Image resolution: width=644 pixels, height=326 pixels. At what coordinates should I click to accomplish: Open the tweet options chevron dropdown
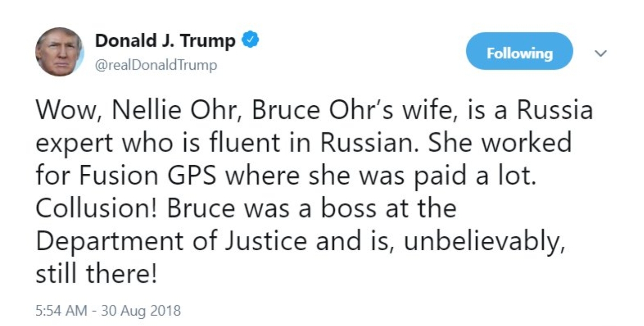[601, 53]
